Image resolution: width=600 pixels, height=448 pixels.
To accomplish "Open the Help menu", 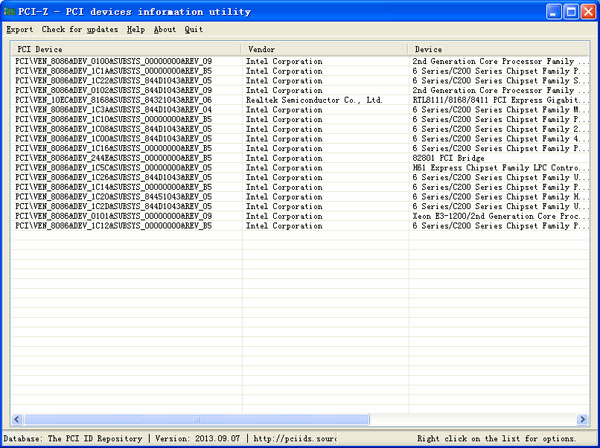I will [x=136, y=29].
